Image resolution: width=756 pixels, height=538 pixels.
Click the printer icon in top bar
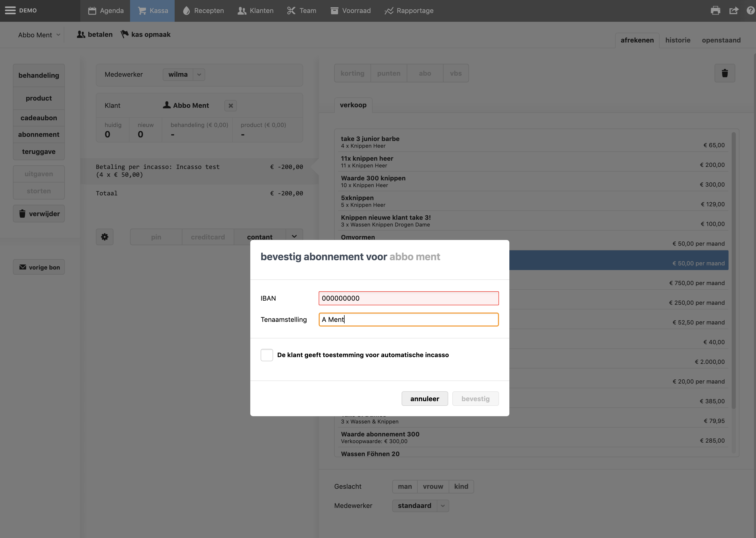715,11
